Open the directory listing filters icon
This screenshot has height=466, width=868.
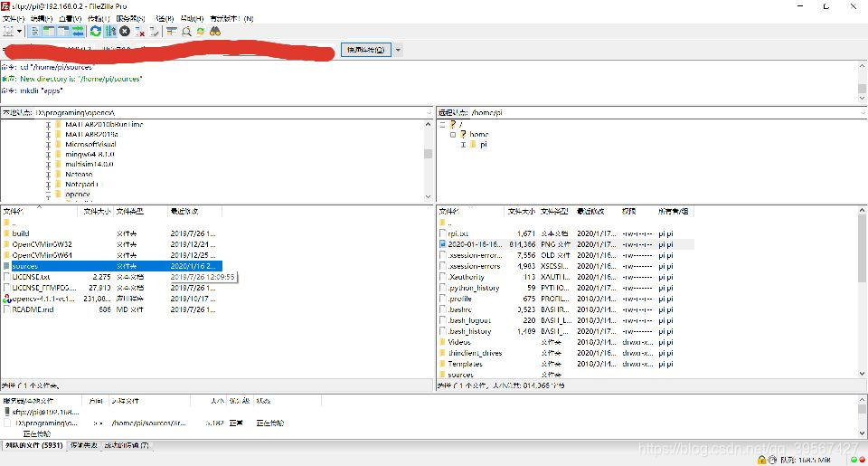(172, 32)
